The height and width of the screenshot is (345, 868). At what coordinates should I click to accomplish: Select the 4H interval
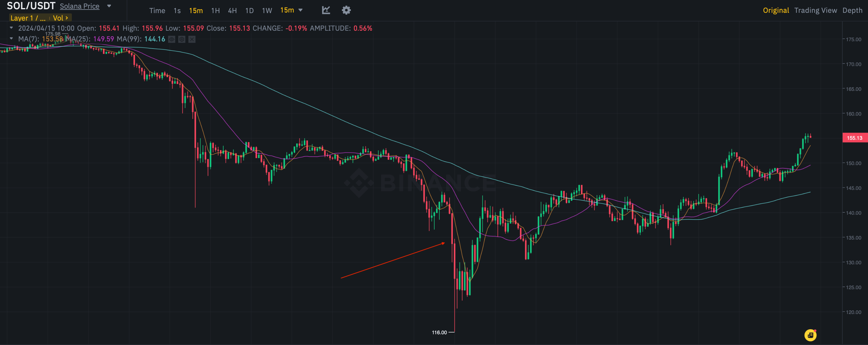tap(232, 10)
